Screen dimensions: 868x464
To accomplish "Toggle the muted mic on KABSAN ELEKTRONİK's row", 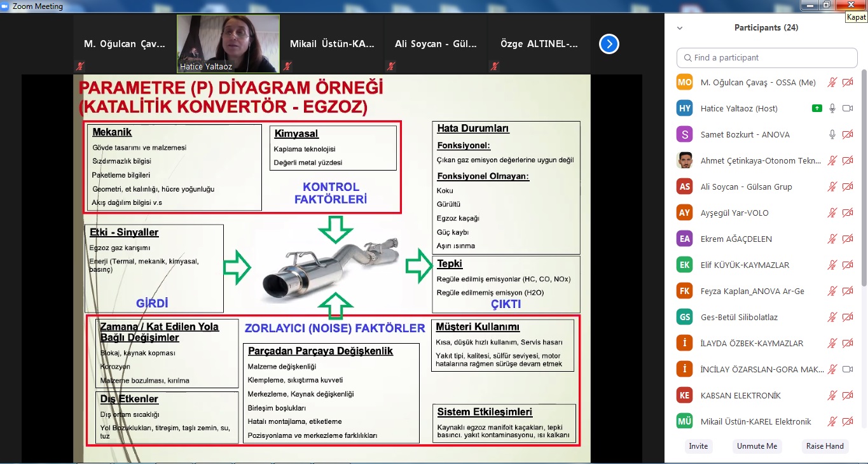I will [x=832, y=396].
